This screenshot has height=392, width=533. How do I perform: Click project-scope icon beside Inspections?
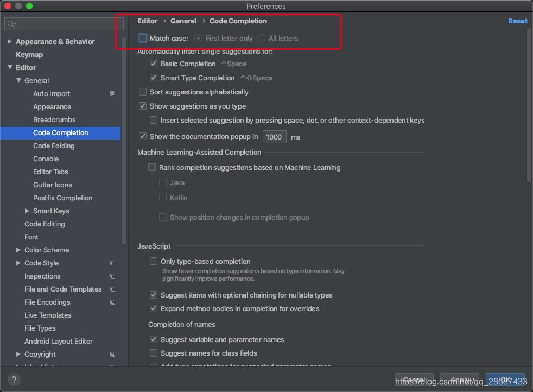coord(112,276)
